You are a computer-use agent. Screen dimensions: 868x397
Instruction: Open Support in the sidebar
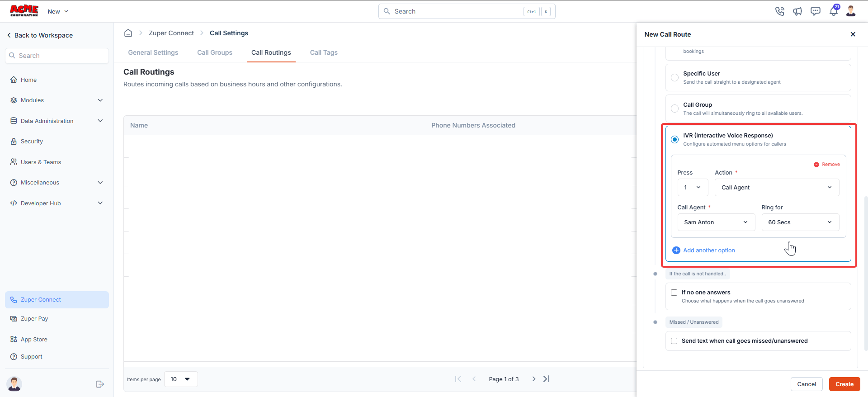coord(57,357)
